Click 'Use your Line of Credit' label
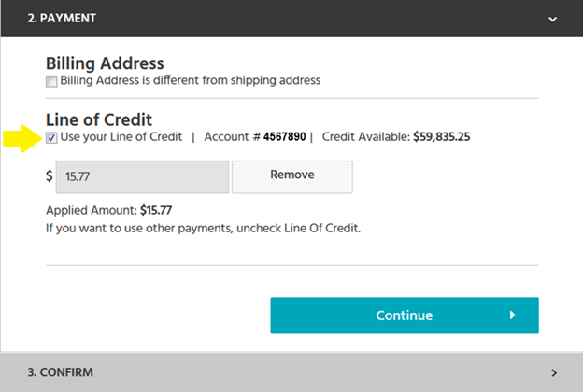583x392 pixels. 121,137
